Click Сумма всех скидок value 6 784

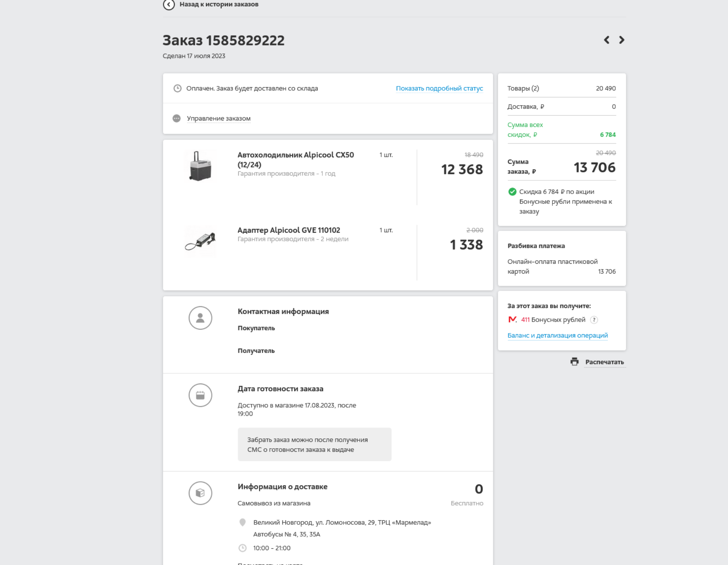click(x=608, y=135)
